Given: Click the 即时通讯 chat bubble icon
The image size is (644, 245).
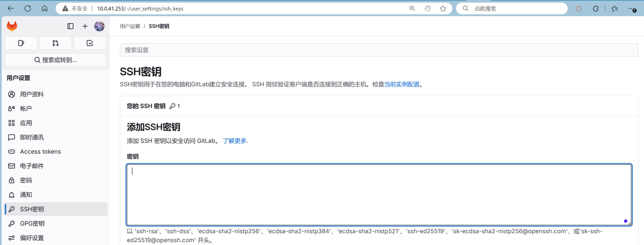Looking at the screenshot, I should click(12, 138).
